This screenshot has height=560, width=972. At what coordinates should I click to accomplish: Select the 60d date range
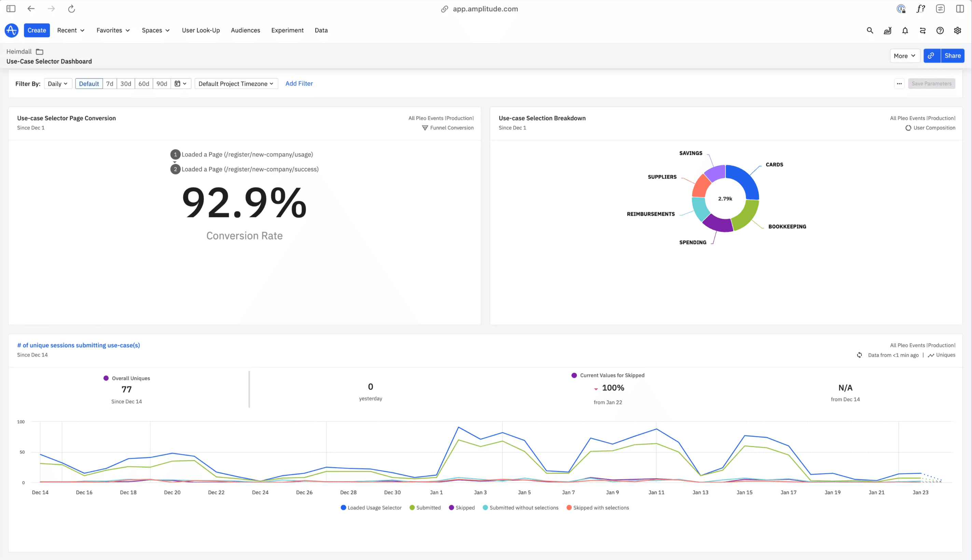[x=144, y=83]
